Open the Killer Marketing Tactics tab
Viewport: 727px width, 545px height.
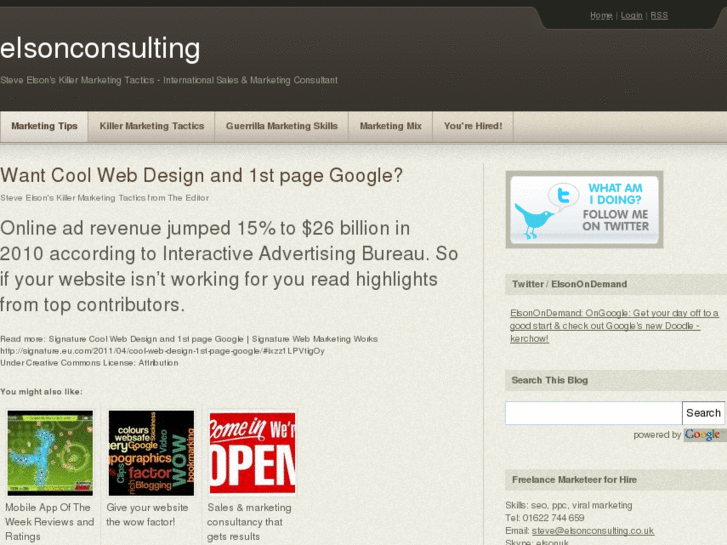pos(152,126)
